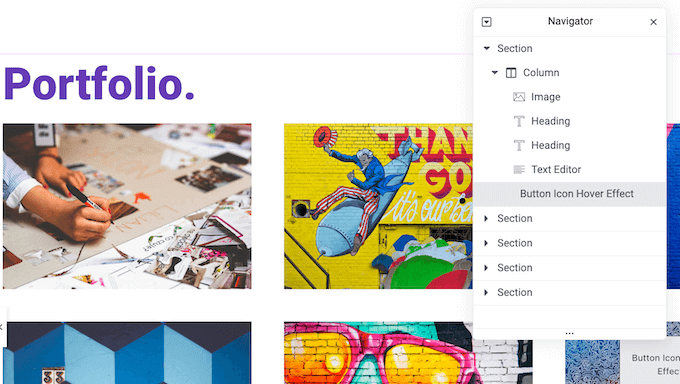Viewport: 680px width, 384px height.
Task: Click the first Heading widget icon
Action: [519, 121]
